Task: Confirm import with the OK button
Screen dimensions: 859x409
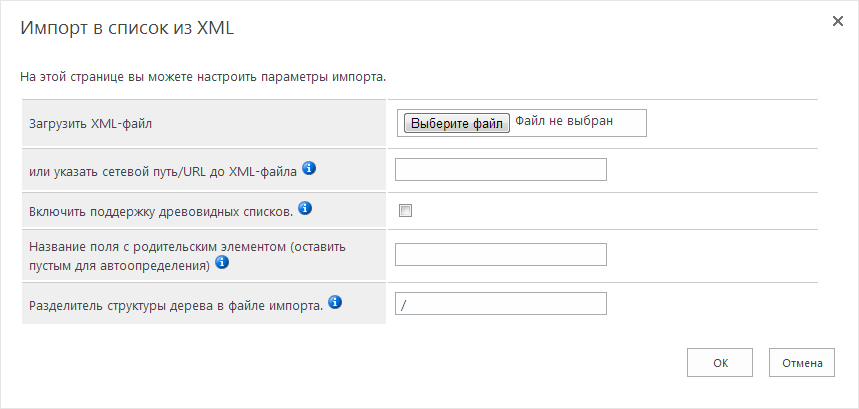Action: [x=720, y=362]
